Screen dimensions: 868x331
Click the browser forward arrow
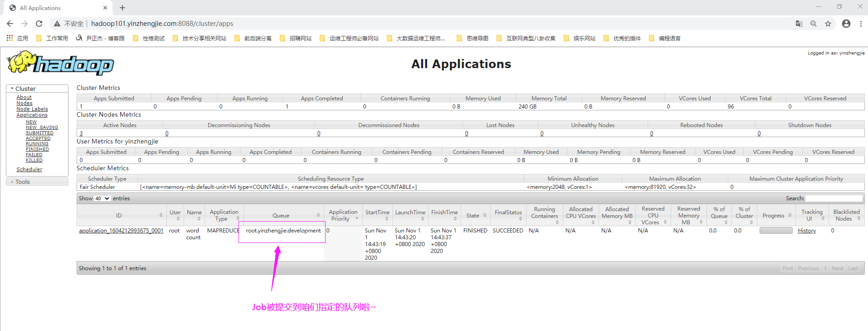[24, 24]
